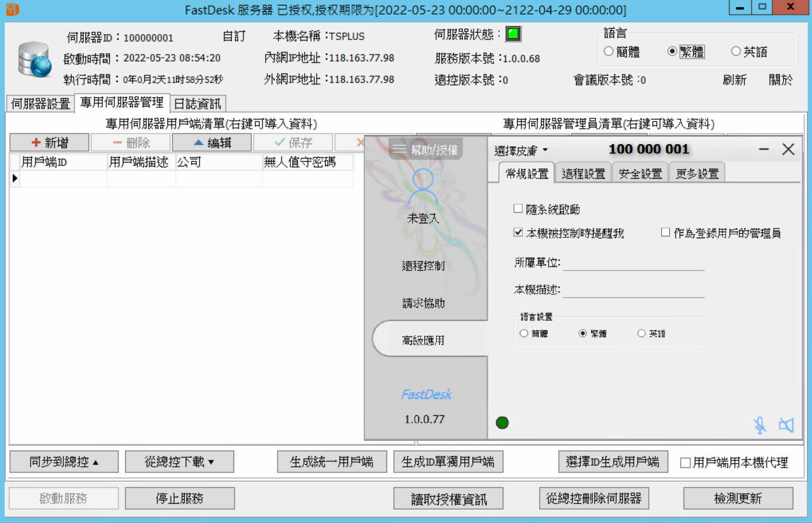Toggle the muted microphone icon
The height and width of the screenshot is (523, 812).
tap(760, 425)
